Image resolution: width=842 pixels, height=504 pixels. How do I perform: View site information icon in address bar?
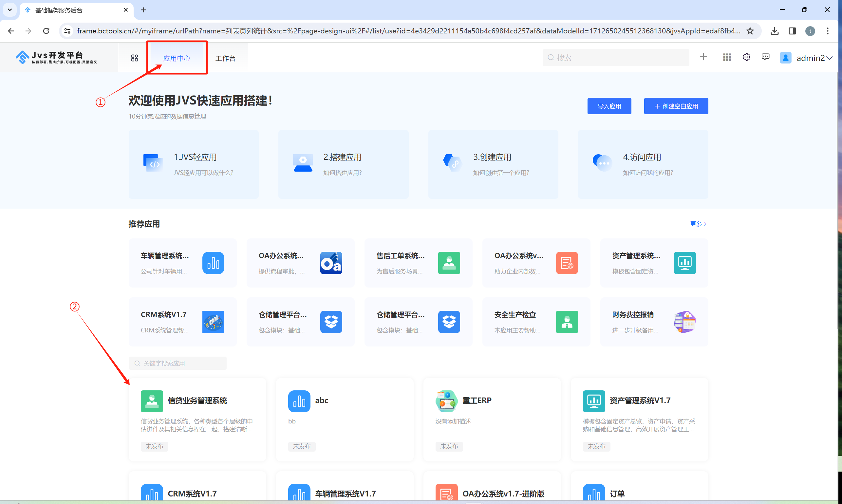coord(67,31)
